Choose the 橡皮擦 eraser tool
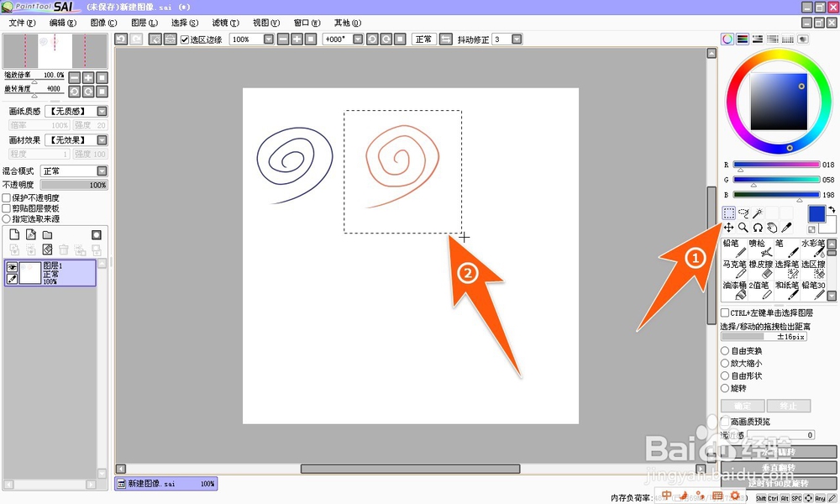 (x=760, y=270)
